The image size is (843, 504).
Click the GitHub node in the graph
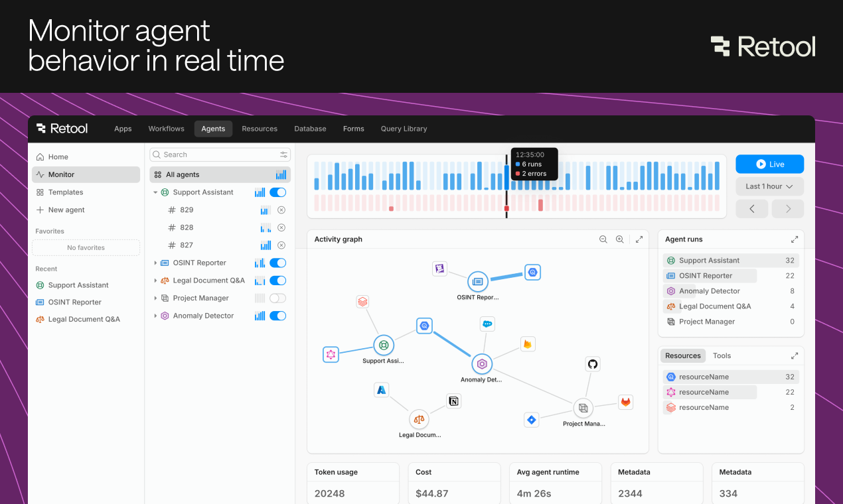pos(593,363)
